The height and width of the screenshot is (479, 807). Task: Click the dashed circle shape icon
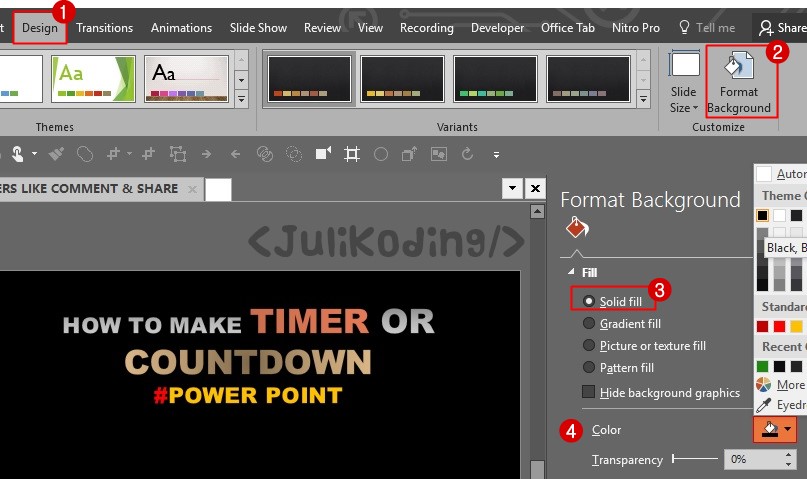[294, 154]
